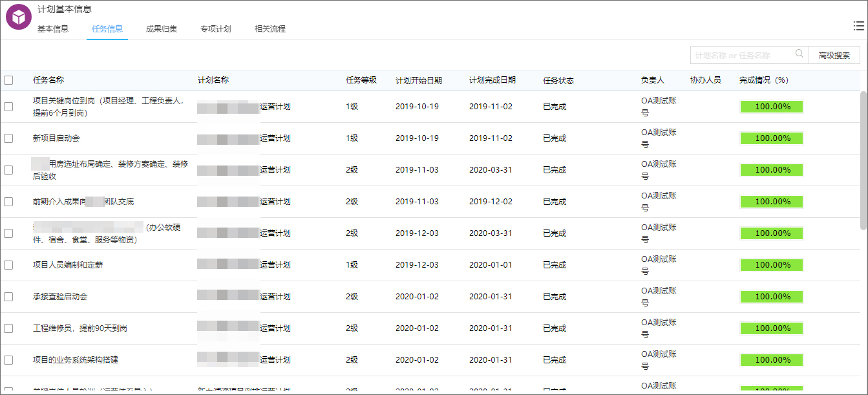This screenshot has width=868, height=395.
Task: Open the 项目的业务系统架构搭建 task
Action: pyautogui.click(x=76, y=360)
